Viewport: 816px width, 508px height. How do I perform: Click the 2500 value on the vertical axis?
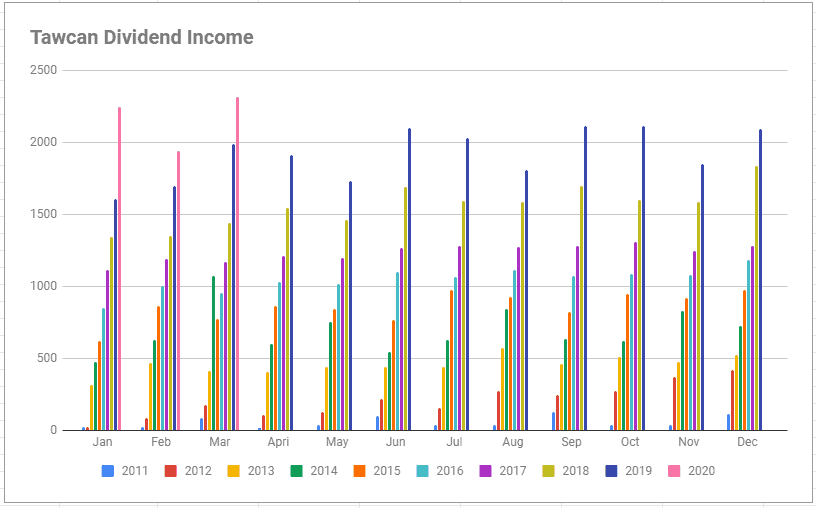(43, 70)
